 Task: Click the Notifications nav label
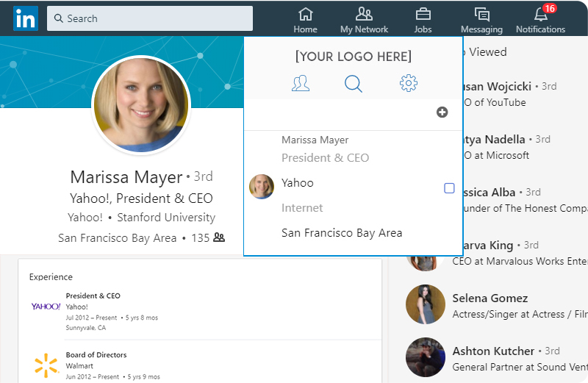click(540, 29)
